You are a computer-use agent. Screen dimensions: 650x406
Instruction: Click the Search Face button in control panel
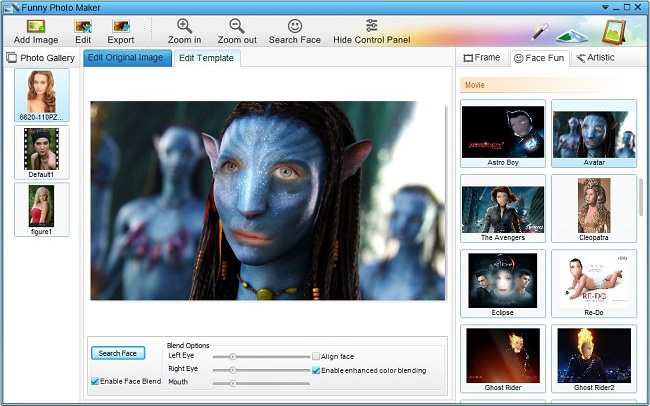coord(118,353)
